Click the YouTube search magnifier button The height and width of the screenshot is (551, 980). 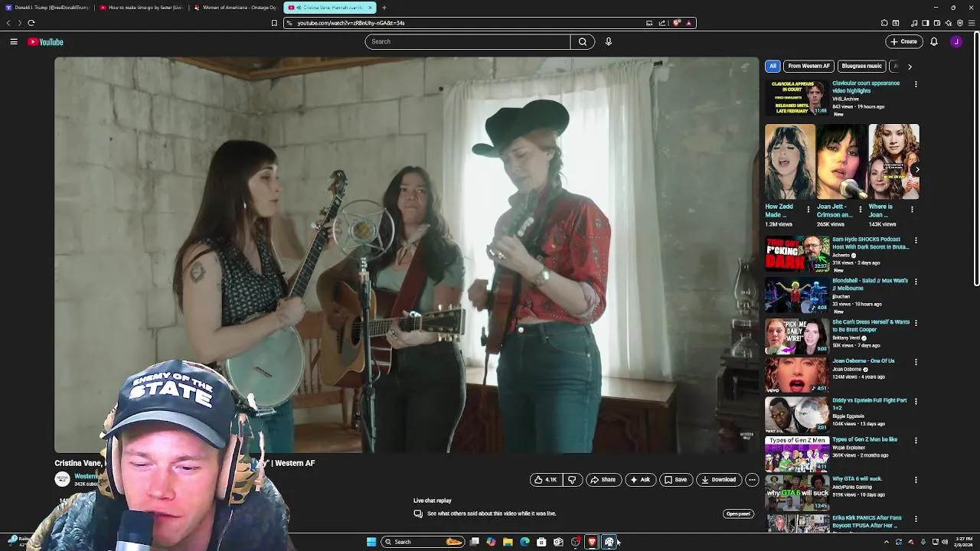point(582,41)
